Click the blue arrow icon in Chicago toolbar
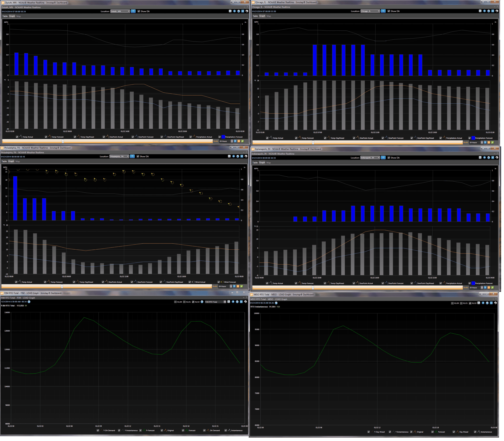The height and width of the screenshot is (441, 504). [485, 11]
